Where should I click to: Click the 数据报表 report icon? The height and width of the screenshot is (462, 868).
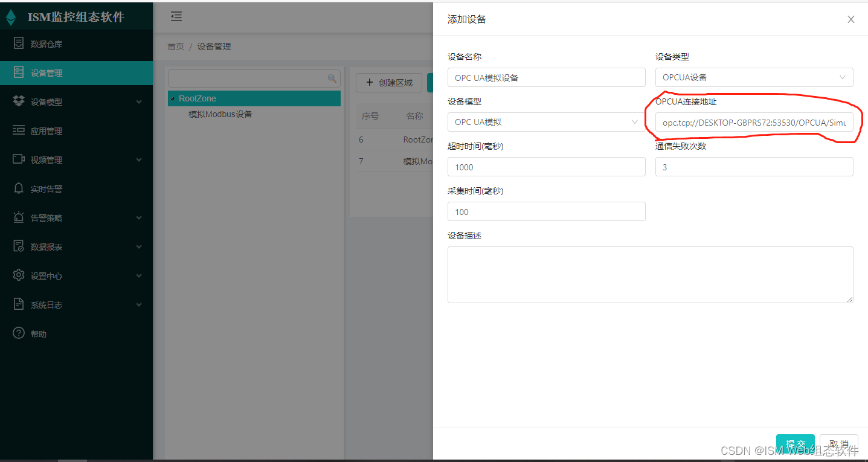pos(19,246)
